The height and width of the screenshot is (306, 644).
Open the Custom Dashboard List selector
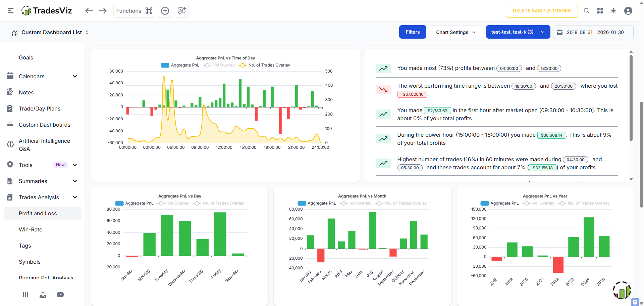[51, 32]
